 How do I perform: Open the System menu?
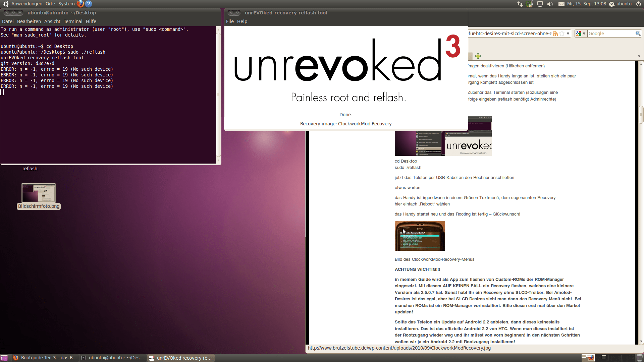point(66,4)
